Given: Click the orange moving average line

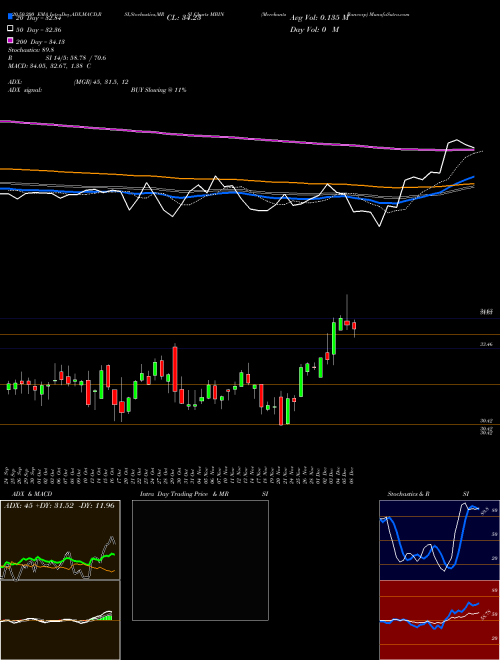Looking at the screenshot, I should [x=236, y=180].
